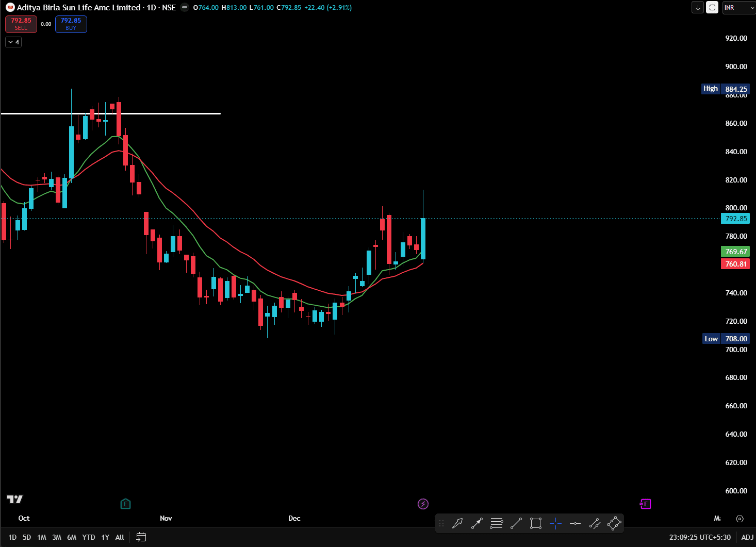
Task: Choose the parallel channel tool
Action: click(x=595, y=524)
